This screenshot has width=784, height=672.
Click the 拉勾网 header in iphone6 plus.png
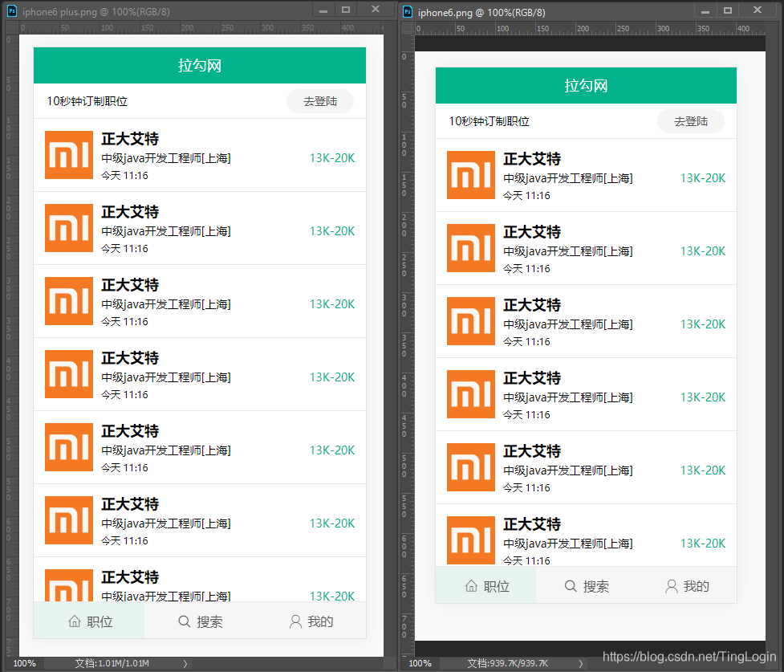click(200, 66)
